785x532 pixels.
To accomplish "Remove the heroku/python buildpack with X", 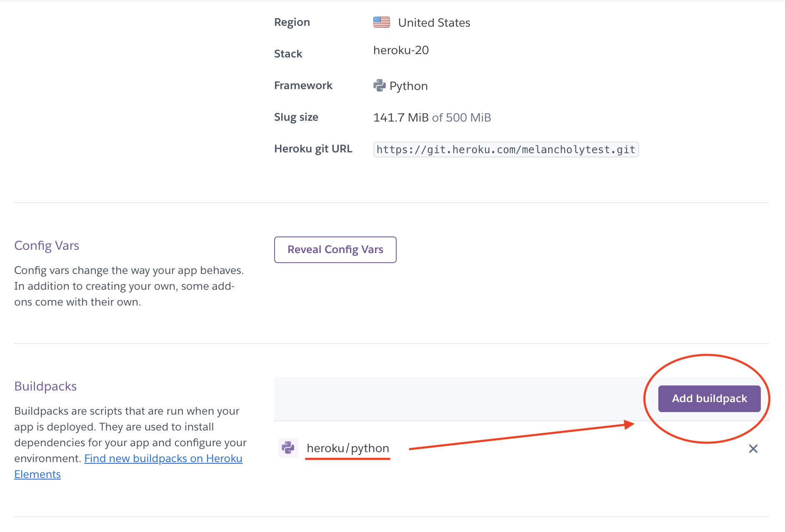I will pos(753,449).
